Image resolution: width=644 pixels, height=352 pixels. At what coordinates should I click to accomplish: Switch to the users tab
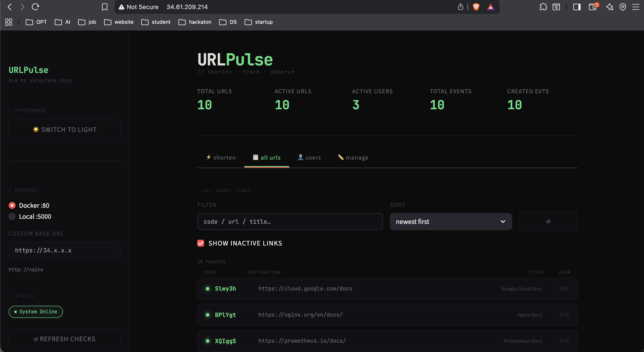tap(309, 157)
